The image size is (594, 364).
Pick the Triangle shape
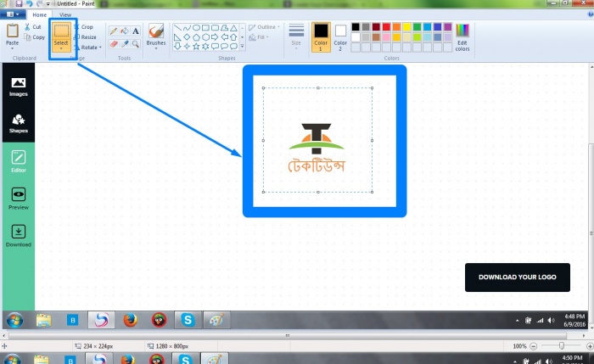[233, 28]
